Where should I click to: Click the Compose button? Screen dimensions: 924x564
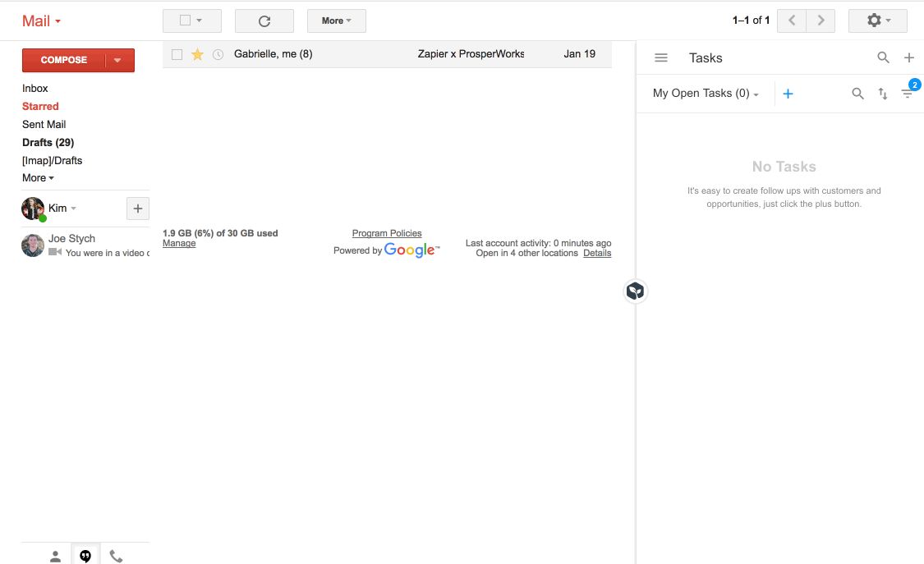coord(64,60)
